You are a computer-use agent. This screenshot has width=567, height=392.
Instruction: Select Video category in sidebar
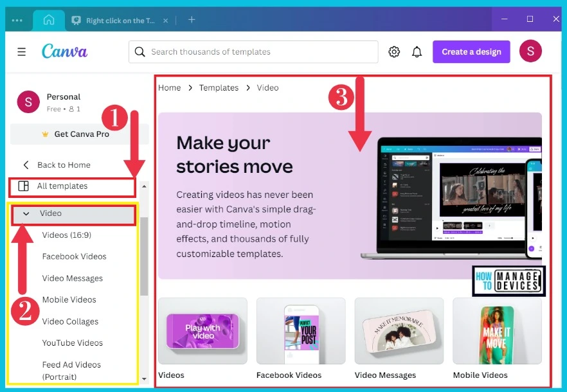pyautogui.click(x=73, y=213)
